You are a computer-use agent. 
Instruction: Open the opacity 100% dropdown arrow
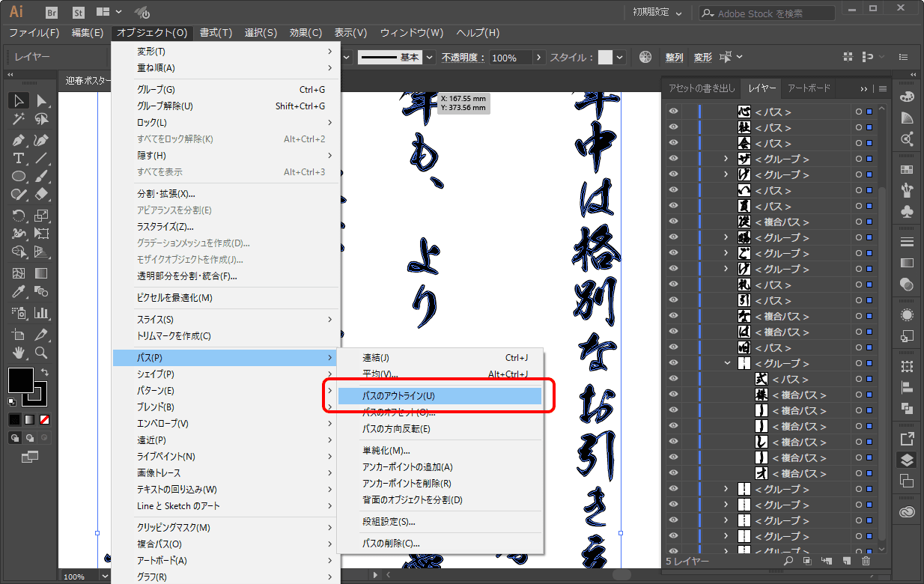pos(538,58)
